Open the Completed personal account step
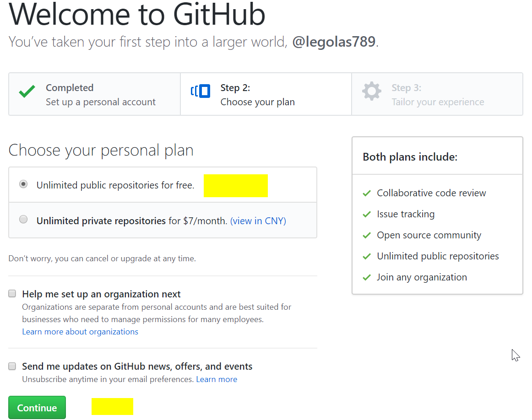 coord(94,94)
